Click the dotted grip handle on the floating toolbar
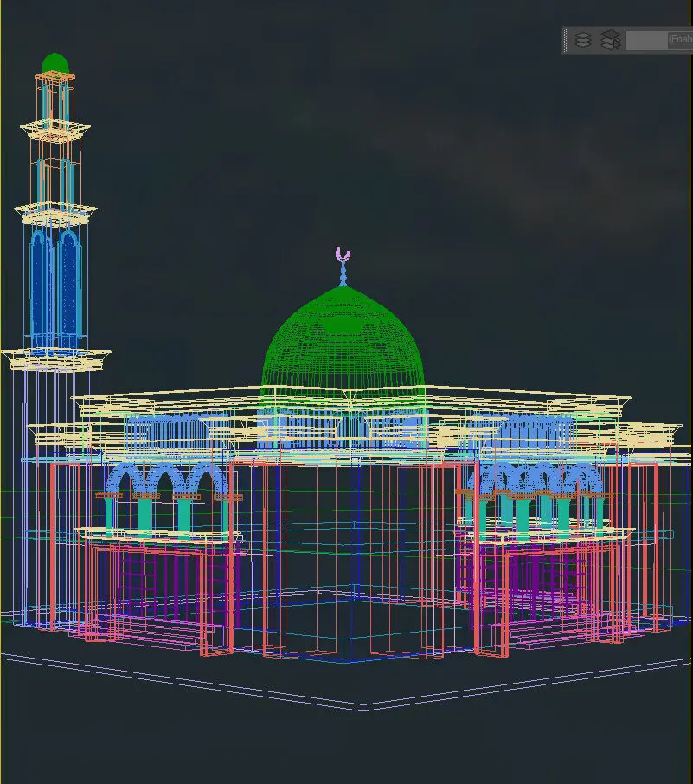The height and width of the screenshot is (784, 693). pos(566,40)
